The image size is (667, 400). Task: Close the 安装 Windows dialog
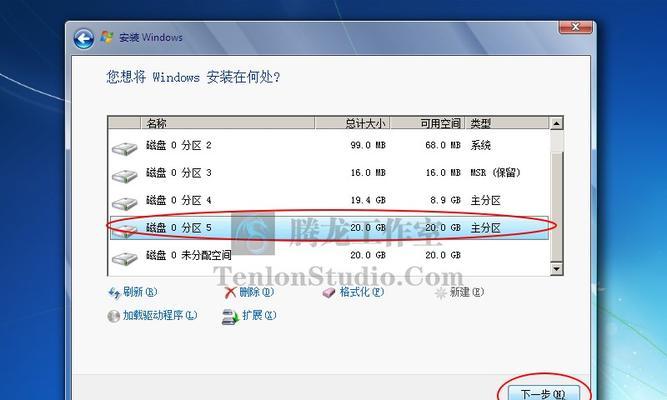point(575,27)
